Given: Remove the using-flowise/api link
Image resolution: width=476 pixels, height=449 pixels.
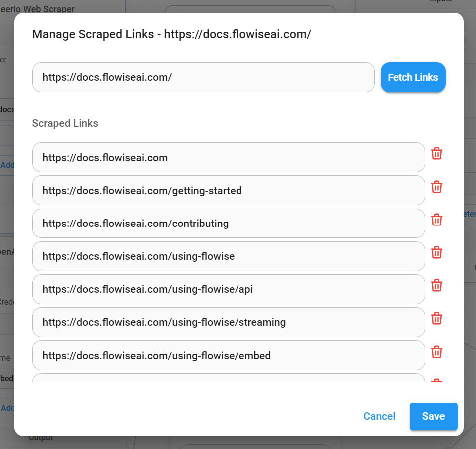Looking at the screenshot, I should [437, 286].
